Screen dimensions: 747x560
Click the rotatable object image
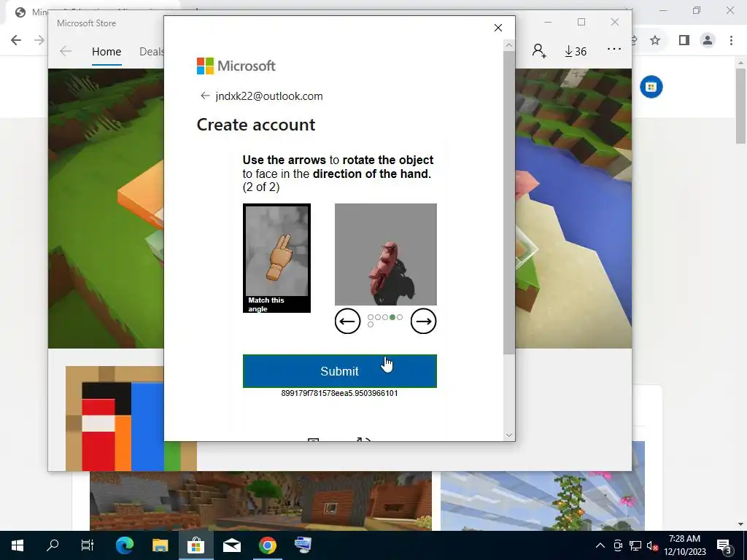tap(386, 254)
